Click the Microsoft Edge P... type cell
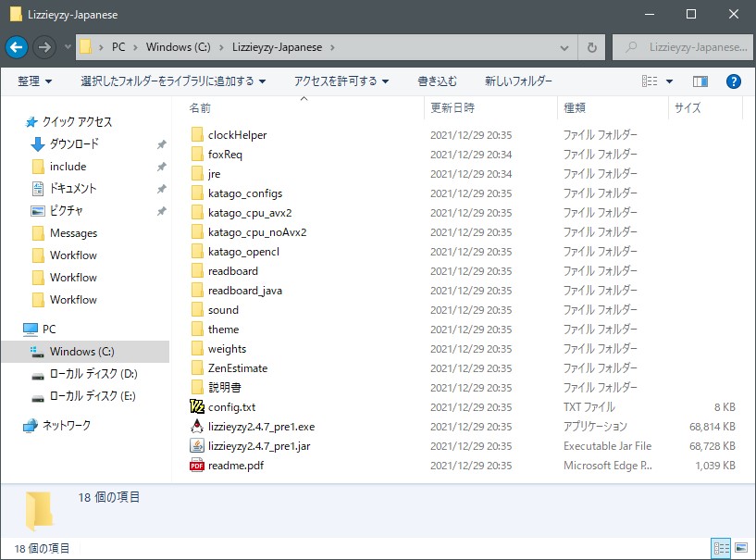This screenshot has height=560, width=756. (608, 466)
